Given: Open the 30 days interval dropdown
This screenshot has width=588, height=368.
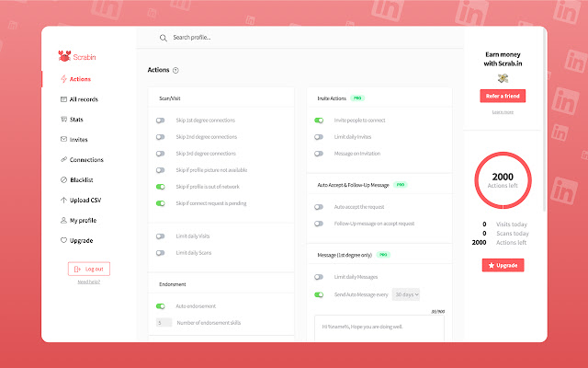Looking at the screenshot, I should pyautogui.click(x=406, y=294).
